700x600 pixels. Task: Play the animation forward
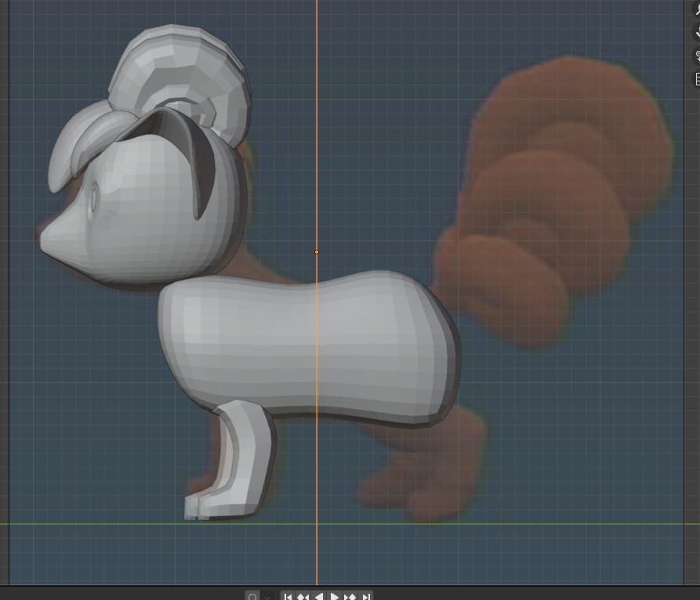pyautogui.click(x=334, y=596)
